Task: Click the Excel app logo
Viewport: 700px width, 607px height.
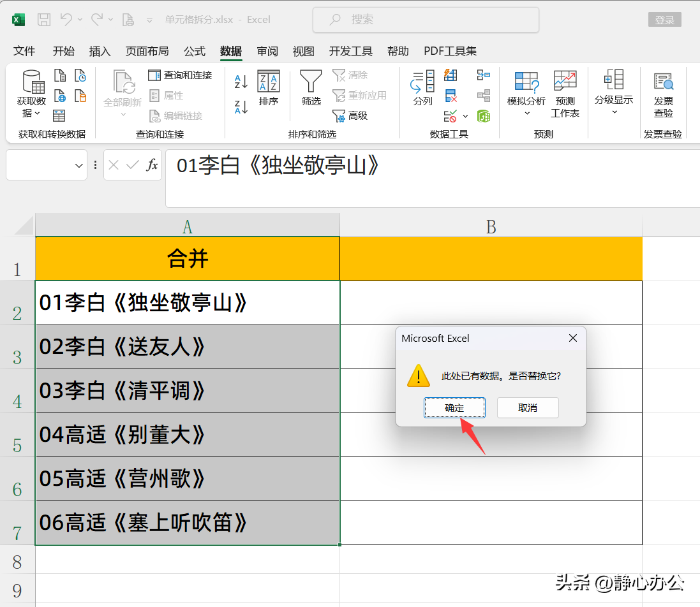Action: pos(19,20)
